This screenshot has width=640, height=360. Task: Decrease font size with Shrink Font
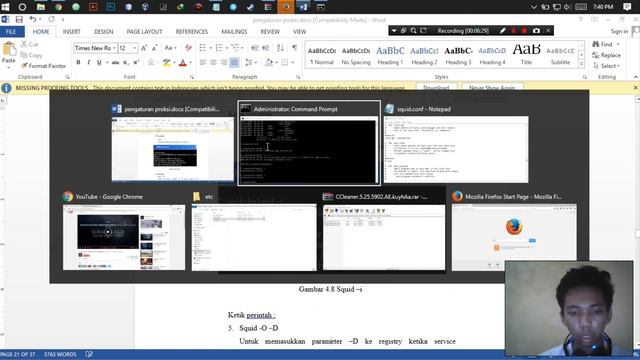(x=154, y=48)
